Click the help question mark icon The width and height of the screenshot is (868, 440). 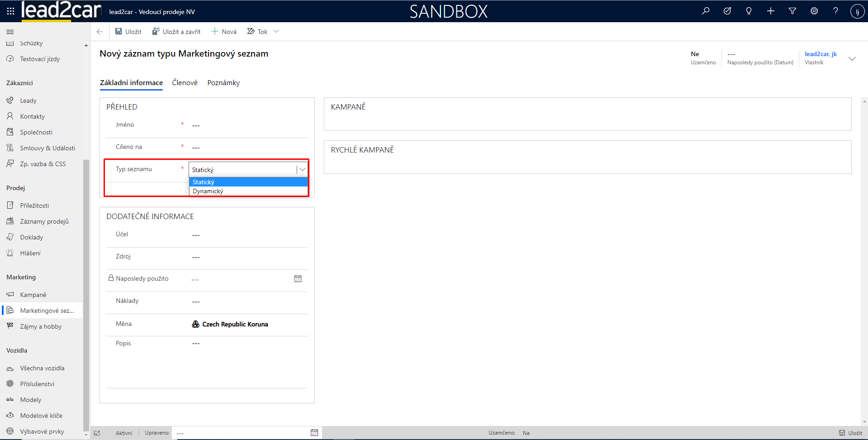[835, 11]
